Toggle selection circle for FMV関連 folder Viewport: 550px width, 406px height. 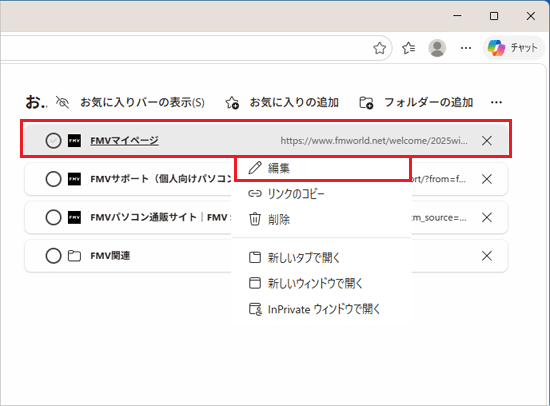(53, 256)
